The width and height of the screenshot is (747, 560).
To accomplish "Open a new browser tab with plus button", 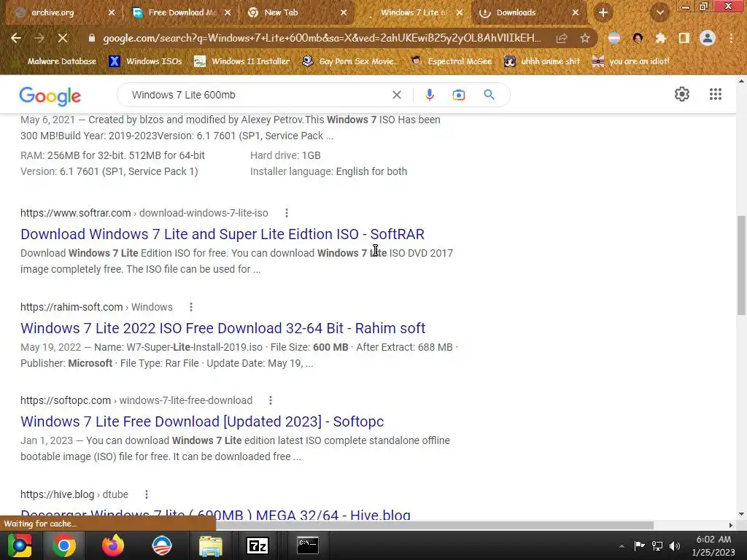I will 603,12.
